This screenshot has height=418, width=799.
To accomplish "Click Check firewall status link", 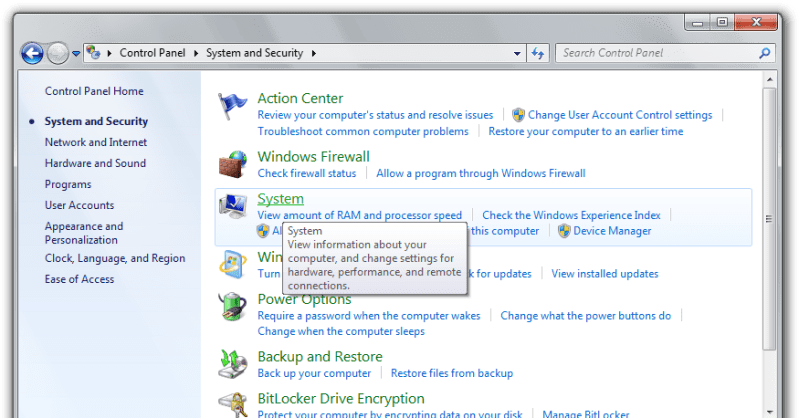I will click(x=307, y=173).
